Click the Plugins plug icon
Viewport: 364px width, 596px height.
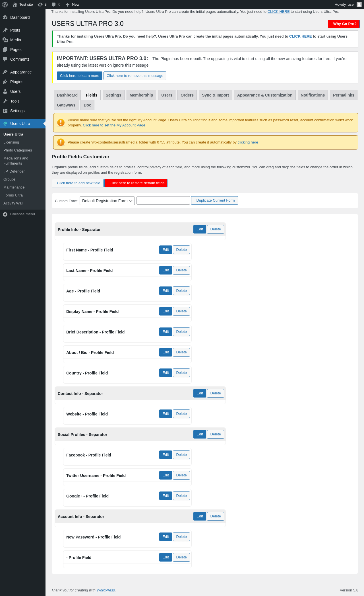(x=5, y=82)
